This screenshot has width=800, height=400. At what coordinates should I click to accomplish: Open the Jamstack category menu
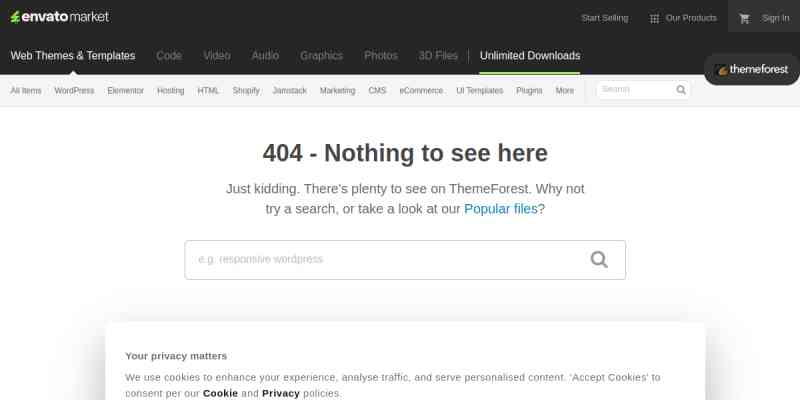290,91
